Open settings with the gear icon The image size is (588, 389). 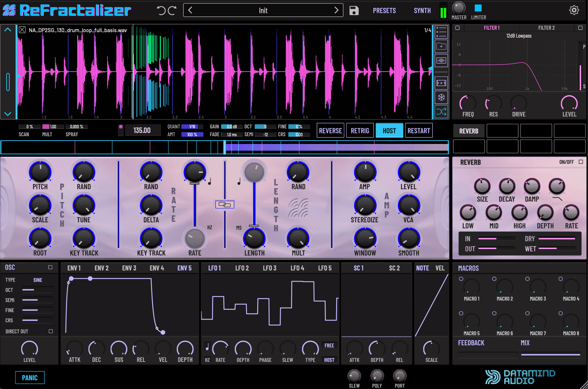tap(574, 10)
